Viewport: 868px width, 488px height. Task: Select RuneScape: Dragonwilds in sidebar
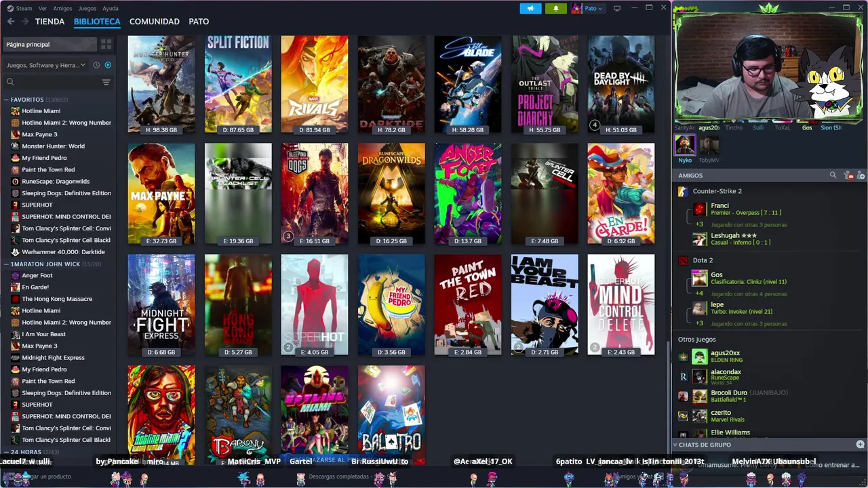(59, 182)
